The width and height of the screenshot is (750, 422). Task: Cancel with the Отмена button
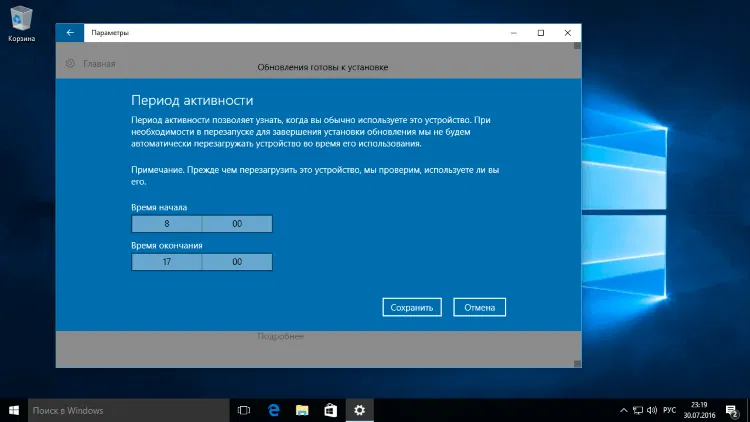coord(479,307)
